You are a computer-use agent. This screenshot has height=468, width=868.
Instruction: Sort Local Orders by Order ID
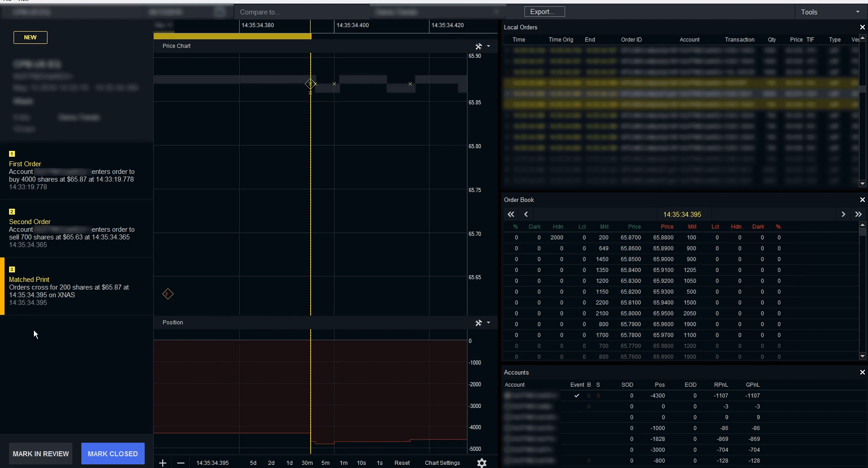click(631, 40)
